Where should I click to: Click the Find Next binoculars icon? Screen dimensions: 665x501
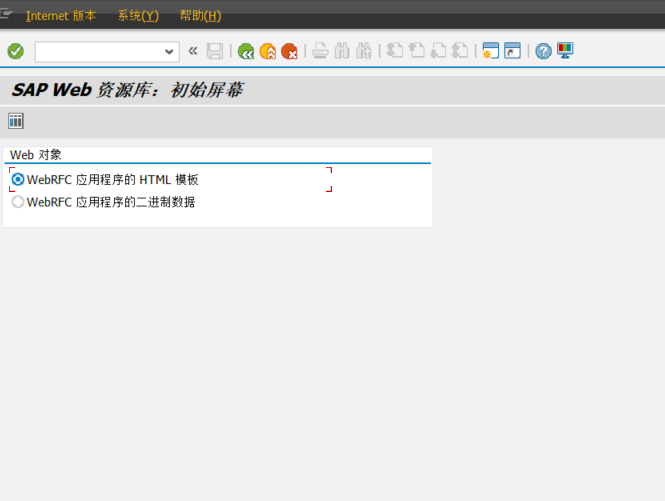point(364,51)
